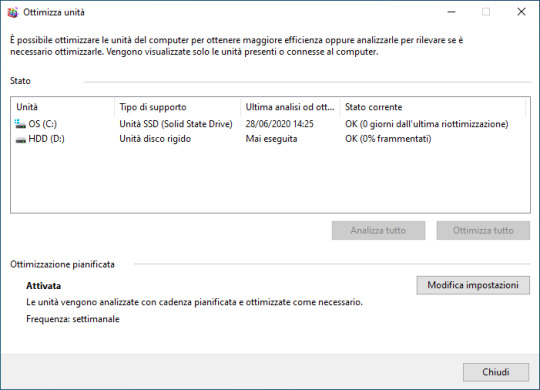The width and height of the screenshot is (540, 390).
Task: Click the Unità disco rigido cell
Action: (x=155, y=139)
